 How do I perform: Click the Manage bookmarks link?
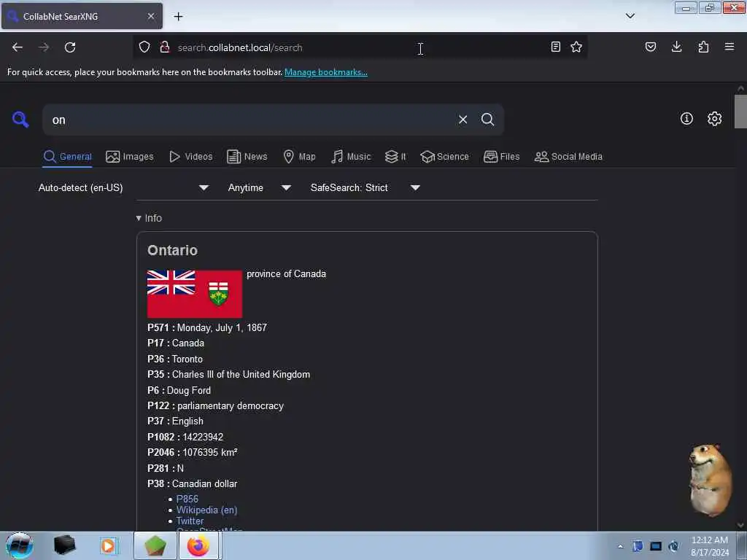(x=326, y=72)
